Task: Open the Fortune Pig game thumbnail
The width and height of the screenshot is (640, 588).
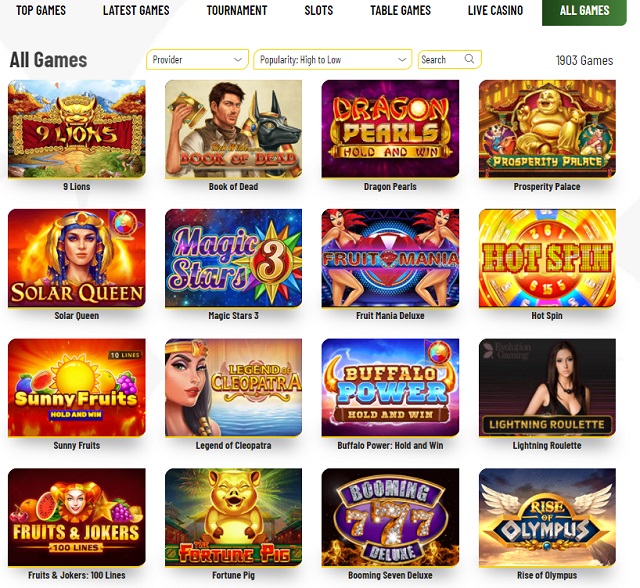Action: point(233,517)
